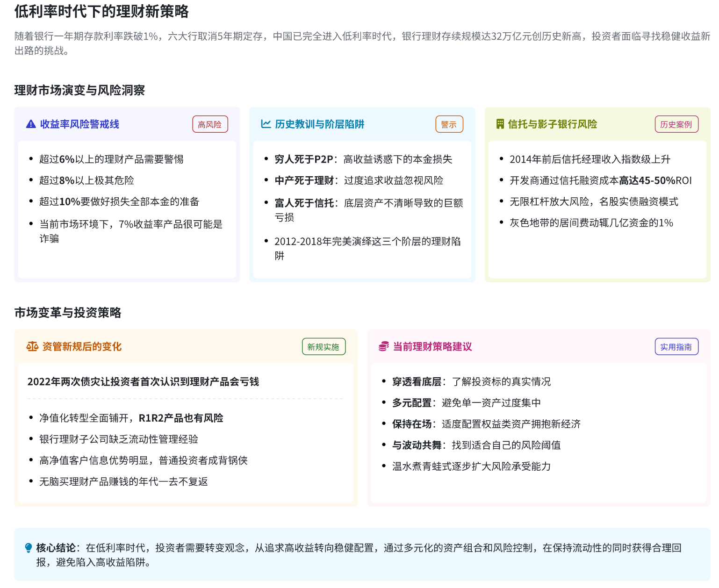Click the orange 警示 badge
Image resolution: width=719 pixels, height=588 pixels.
(x=449, y=124)
